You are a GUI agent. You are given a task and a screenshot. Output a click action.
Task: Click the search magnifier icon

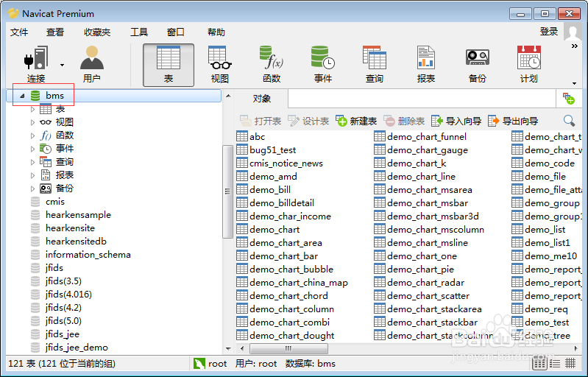pyautogui.click(x=569, y=121)
